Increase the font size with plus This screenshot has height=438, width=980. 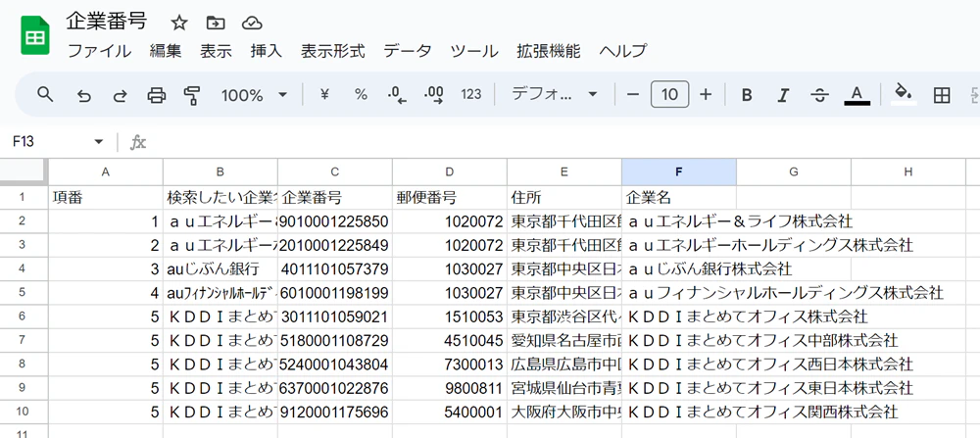click(706, 95)
